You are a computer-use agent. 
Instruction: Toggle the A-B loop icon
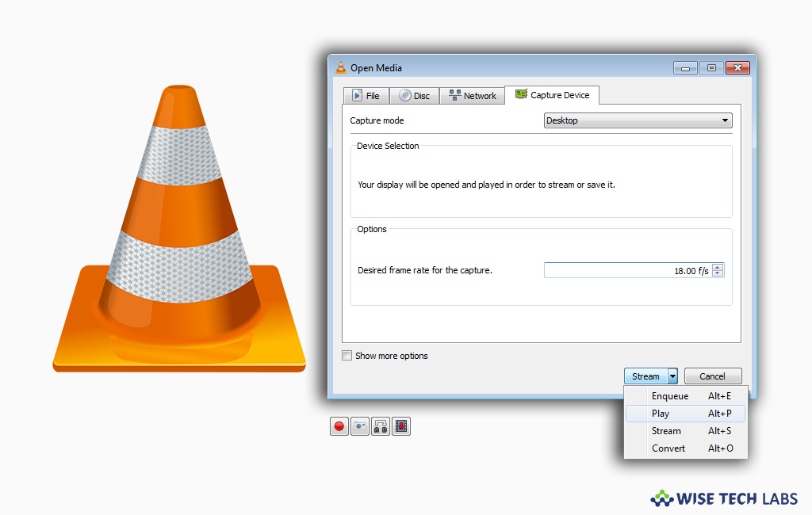(x=381, y=426)
